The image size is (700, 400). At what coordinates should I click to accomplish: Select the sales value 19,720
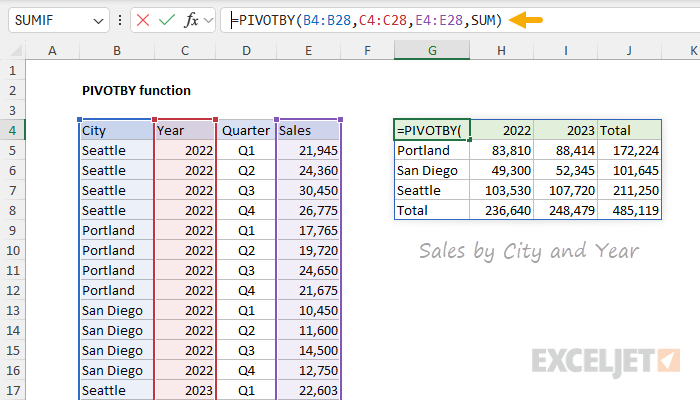click(x=308, y=250)
